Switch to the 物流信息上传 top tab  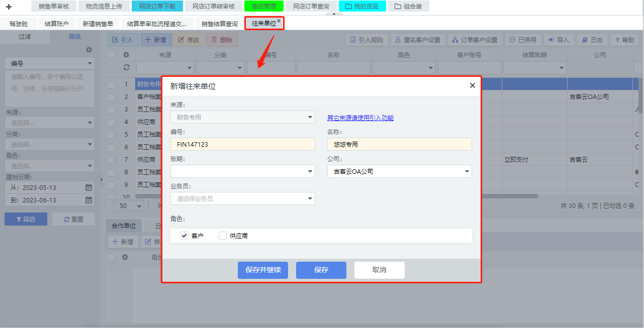(x=104, y=7)
